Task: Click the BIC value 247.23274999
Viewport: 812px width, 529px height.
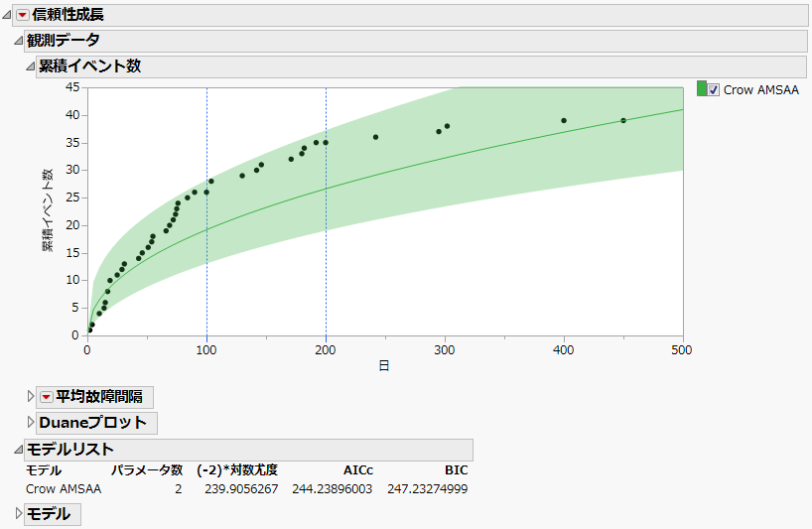Action: click(x=428, y=488)
